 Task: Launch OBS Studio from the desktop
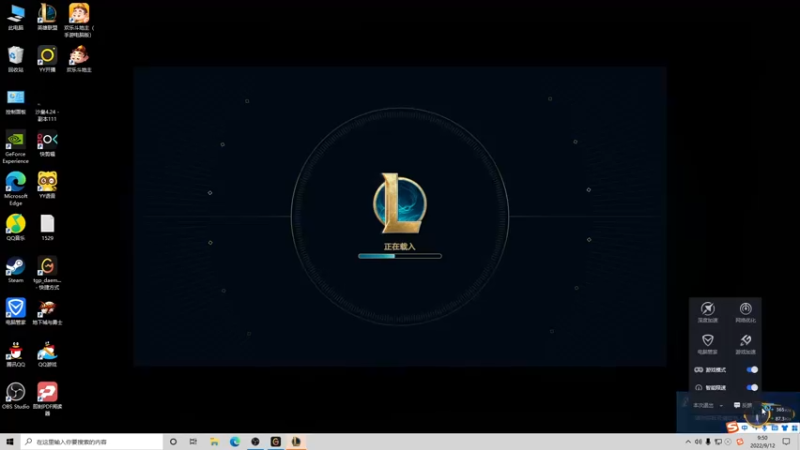tap(16, 396)
